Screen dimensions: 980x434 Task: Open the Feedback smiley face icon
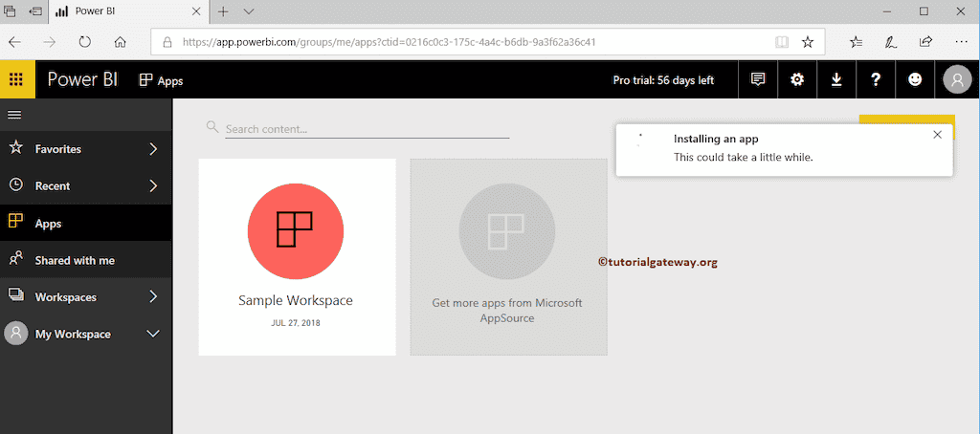coord(915,80)
